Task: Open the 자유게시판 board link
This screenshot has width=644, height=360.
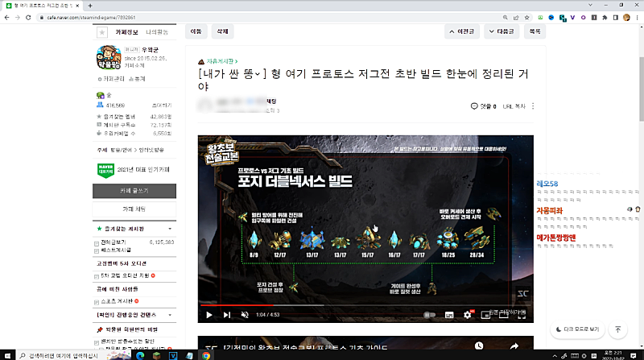Action: point(222,61)
